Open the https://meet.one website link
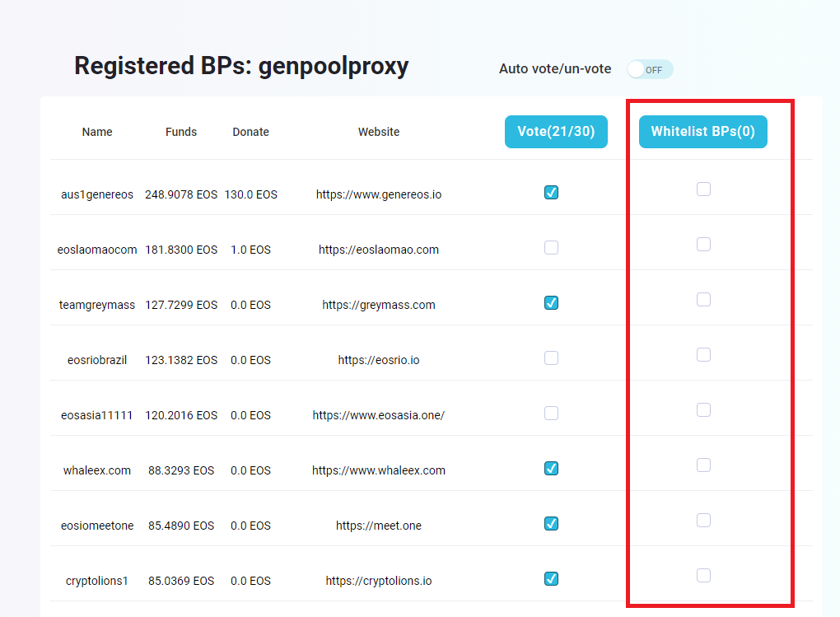 (x=379, y=526)
